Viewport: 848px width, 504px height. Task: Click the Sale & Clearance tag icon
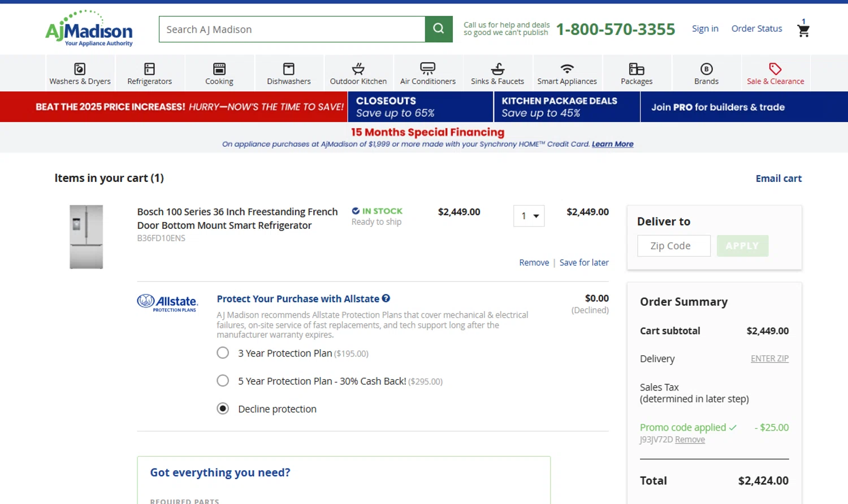tap(775, 69)
